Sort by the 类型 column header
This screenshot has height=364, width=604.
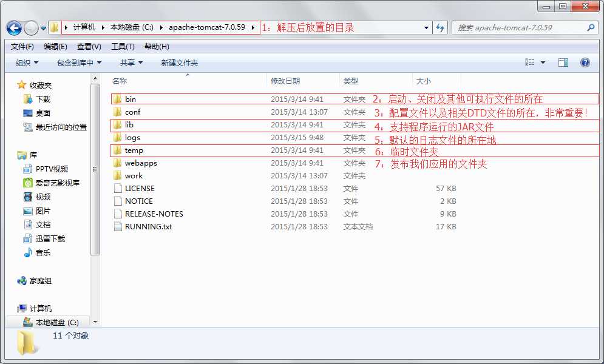350,81
